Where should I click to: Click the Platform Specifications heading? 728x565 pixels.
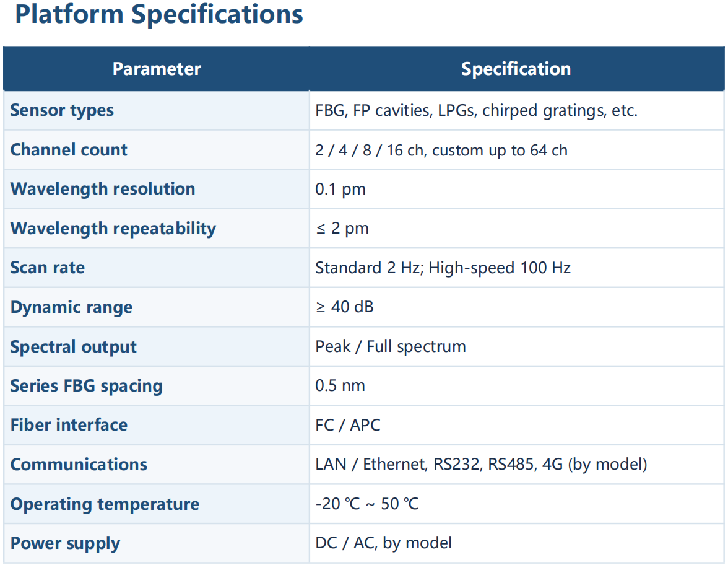tap(158, 15)
